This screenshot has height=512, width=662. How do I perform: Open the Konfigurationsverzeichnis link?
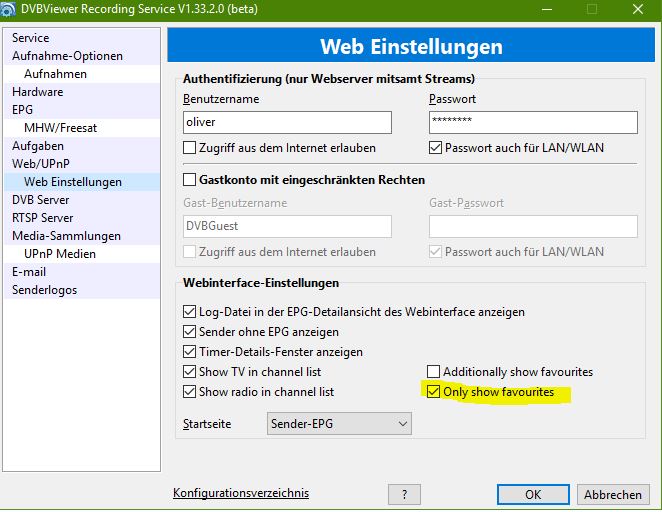241,493
